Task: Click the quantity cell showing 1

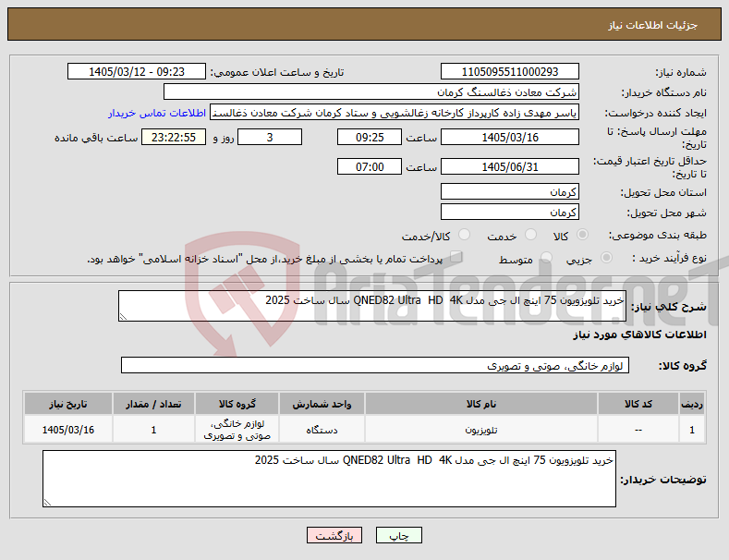Action: pos(153,430)
